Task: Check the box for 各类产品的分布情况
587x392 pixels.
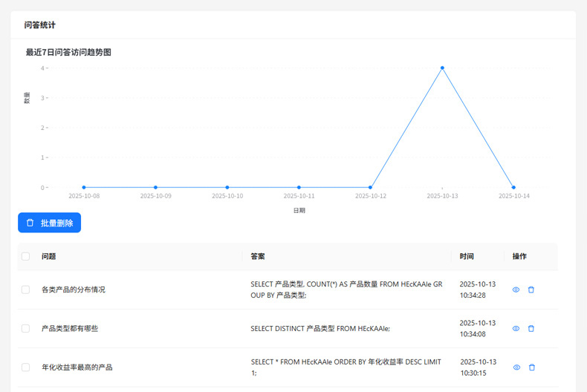Action: 26,290
